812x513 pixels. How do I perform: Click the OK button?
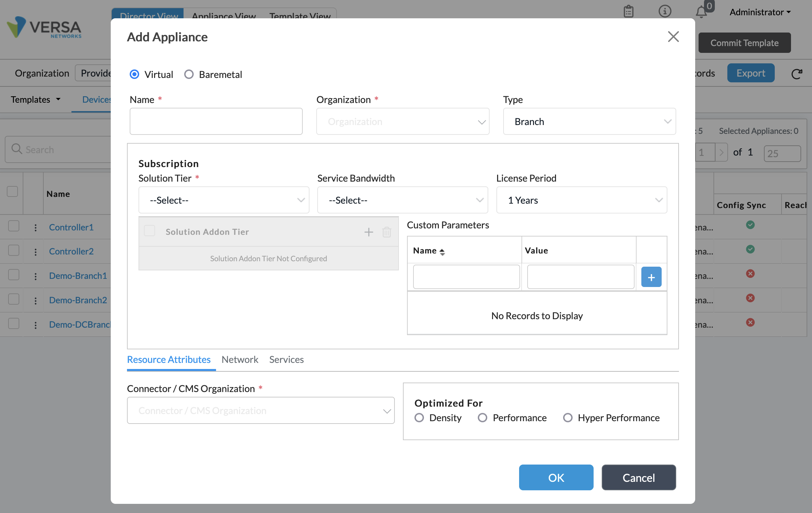pos(556,477)
